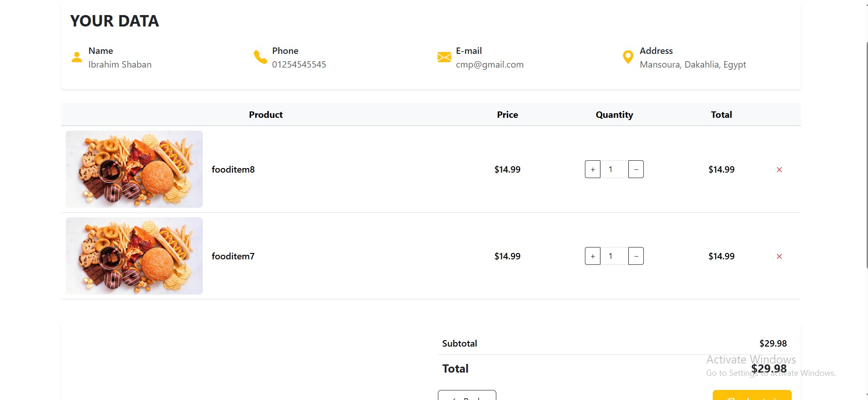Click the yellow phone handset icon
This screenshot has width=868, height=400.
(x=260, y=57)
